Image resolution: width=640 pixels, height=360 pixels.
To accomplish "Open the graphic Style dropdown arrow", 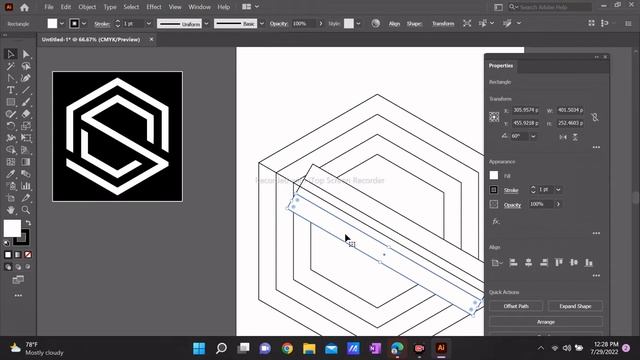I will tap(358, 24).
